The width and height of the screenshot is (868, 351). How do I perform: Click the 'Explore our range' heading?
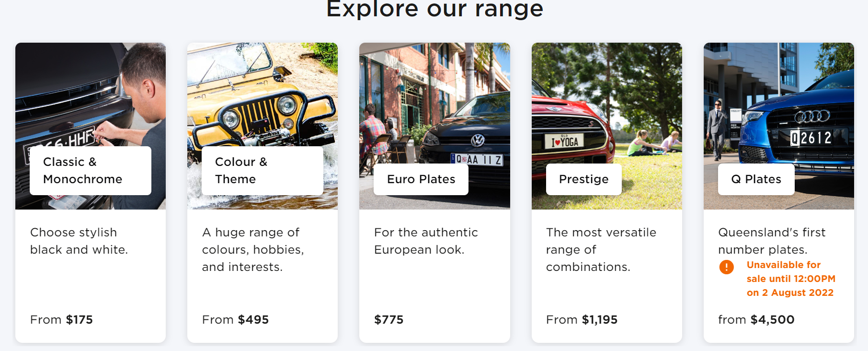click(434, 9)
